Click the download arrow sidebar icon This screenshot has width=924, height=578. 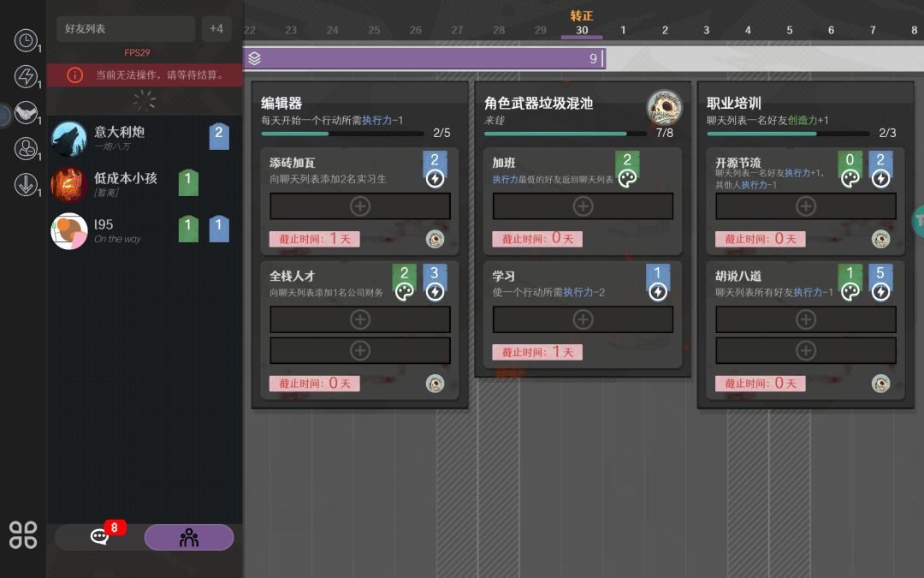coord(26,185)
